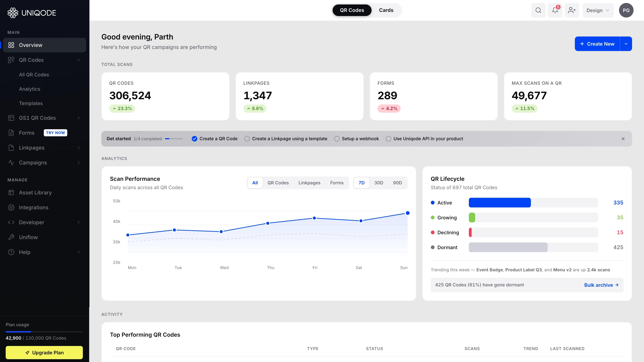Click the Linkpages page icon
Image resolution: width=644 pixels, height=362 pixels.
point(11,148)
